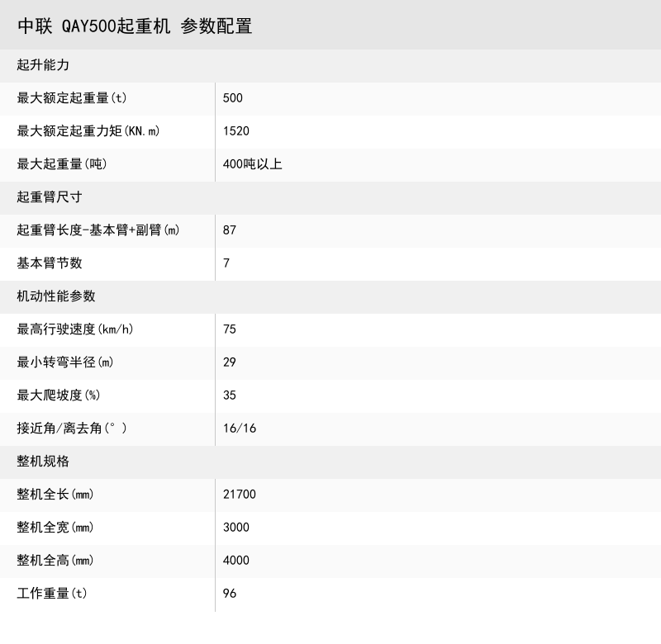Click the 最大爬坡度(%) label
Screen dimensions: 661x644
58,395
